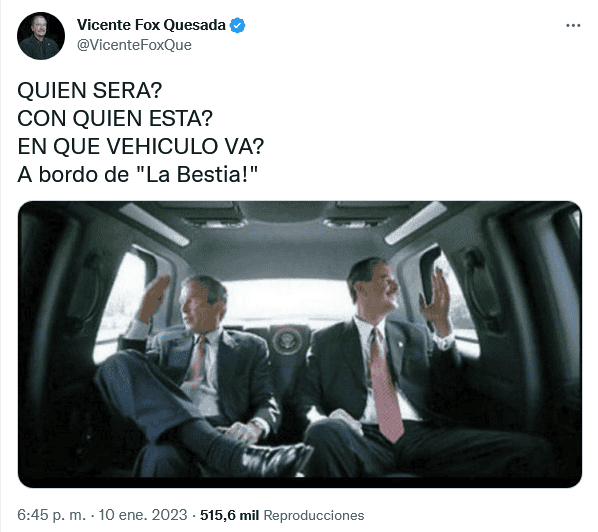Open the round profile avatar picture
This screenshot has height=532, width=598.
click(x=41, y=36)
